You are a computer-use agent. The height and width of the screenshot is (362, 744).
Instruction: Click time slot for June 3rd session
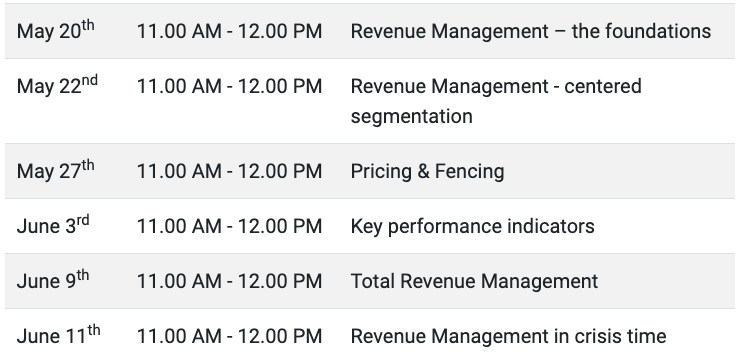[x=229, y=226]
